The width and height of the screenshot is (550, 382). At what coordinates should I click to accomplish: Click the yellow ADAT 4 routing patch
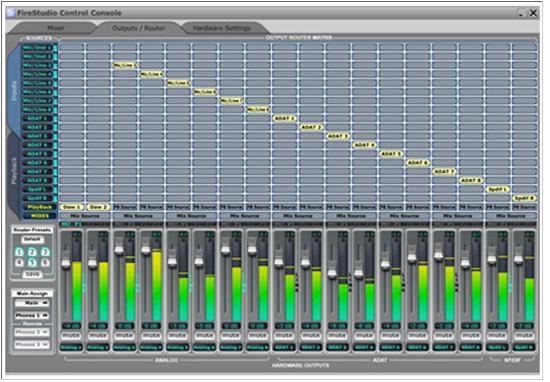click(364, 145)
